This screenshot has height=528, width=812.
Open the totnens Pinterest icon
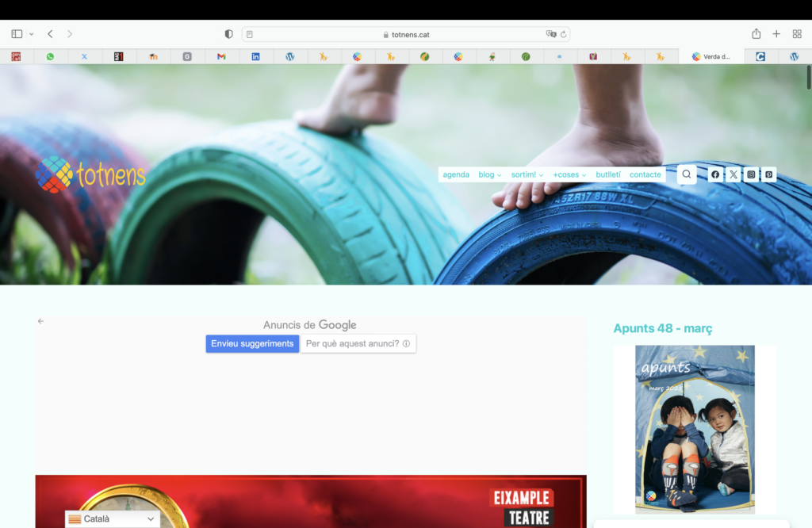click(769, 174)
